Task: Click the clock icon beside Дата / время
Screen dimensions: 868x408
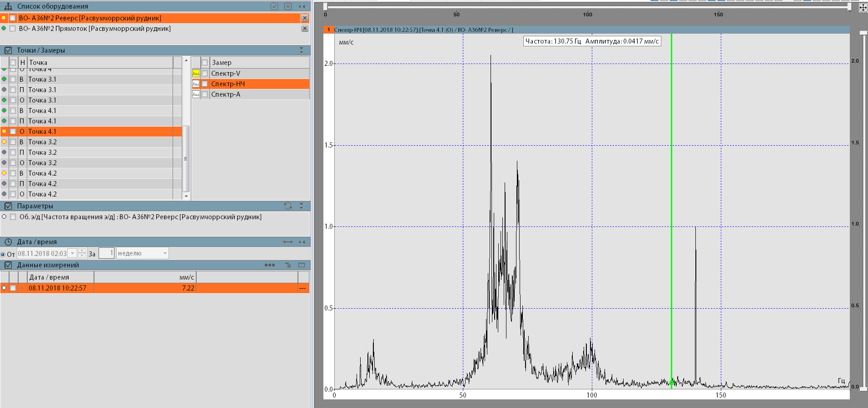Action: (8, 242)
